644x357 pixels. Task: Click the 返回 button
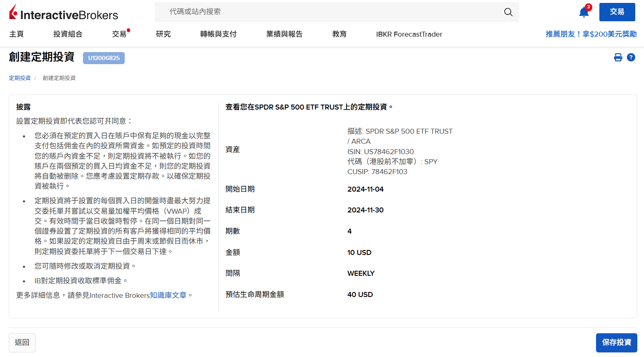click(x=22, y=342)
